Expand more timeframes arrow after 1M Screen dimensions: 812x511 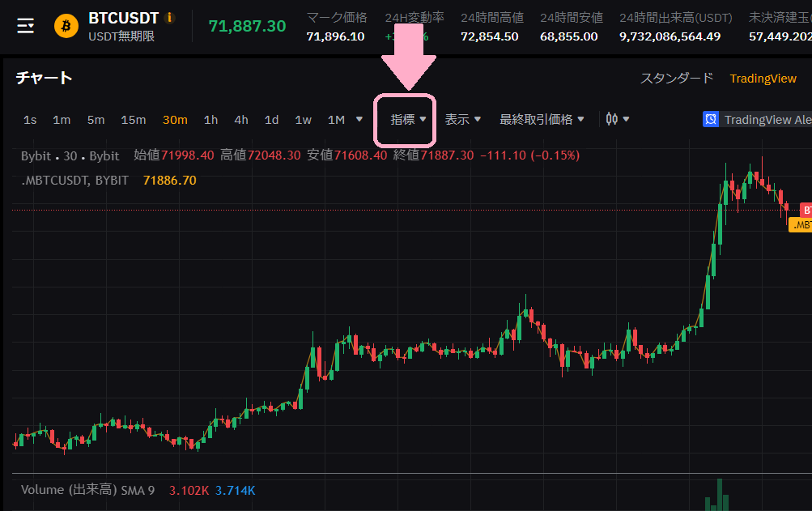(359, 119)
